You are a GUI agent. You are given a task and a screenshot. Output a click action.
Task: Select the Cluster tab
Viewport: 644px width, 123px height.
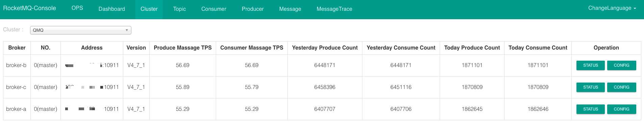[x=149, y=9]
